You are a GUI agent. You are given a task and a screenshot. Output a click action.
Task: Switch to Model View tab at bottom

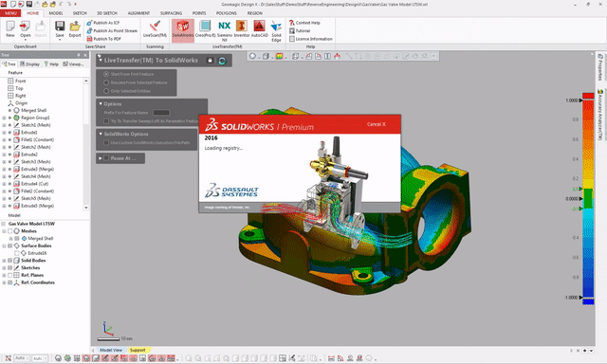click(x=111, y=350)
